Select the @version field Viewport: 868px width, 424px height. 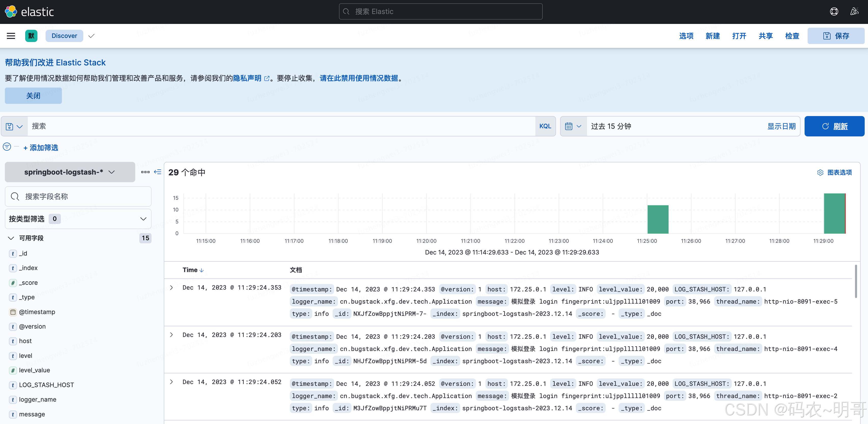32,327
